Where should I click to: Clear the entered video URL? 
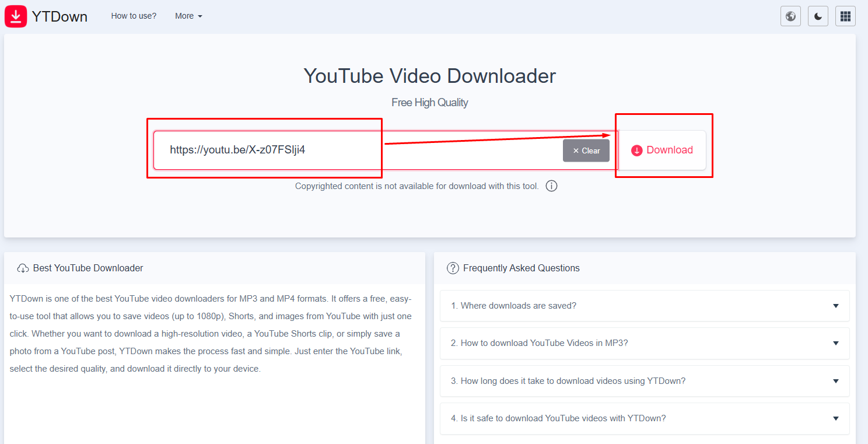click(586, 150)
